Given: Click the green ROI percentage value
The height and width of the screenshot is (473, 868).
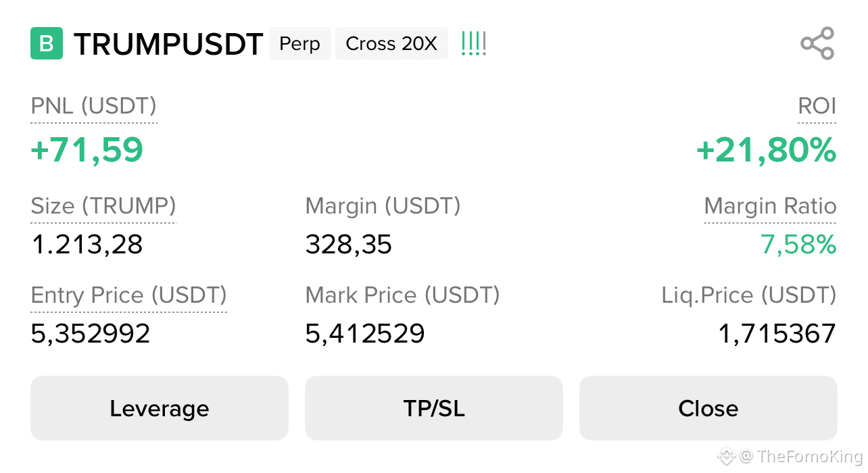Looking at the screenshot, I should coord(767,150).
